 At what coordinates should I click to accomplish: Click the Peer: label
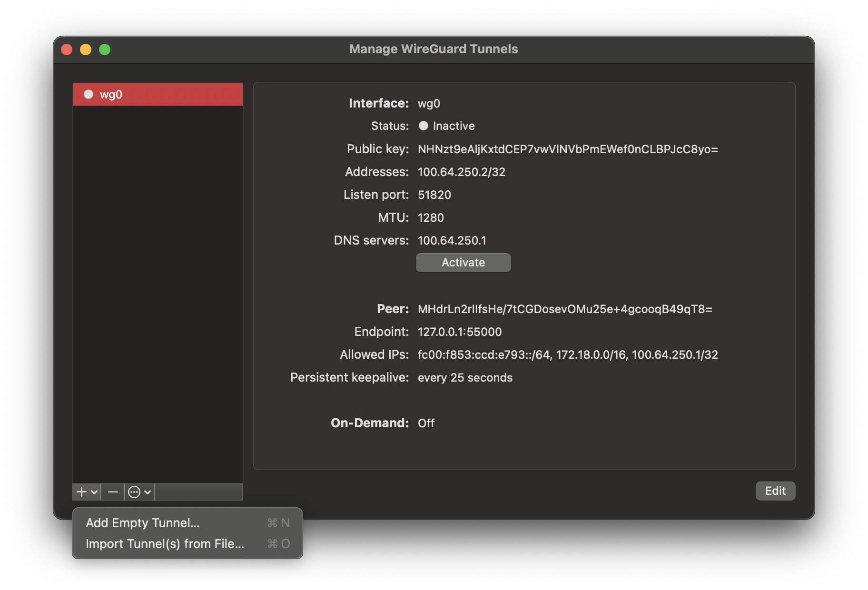click(393, 309)
